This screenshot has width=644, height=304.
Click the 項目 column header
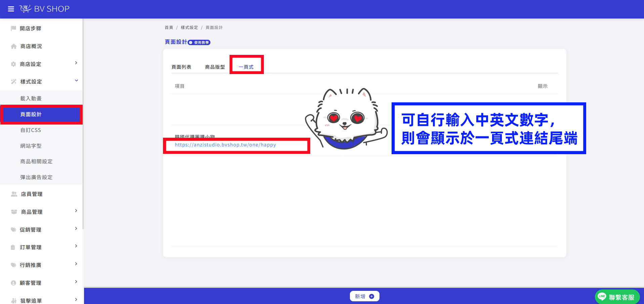click(179, 86)
